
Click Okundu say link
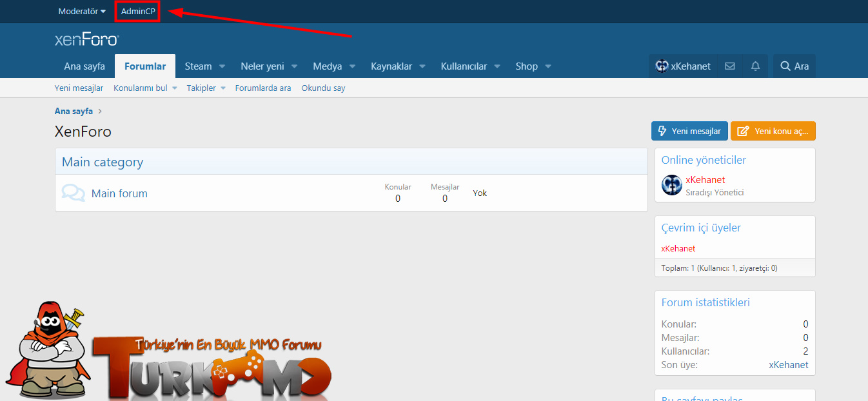323,88
